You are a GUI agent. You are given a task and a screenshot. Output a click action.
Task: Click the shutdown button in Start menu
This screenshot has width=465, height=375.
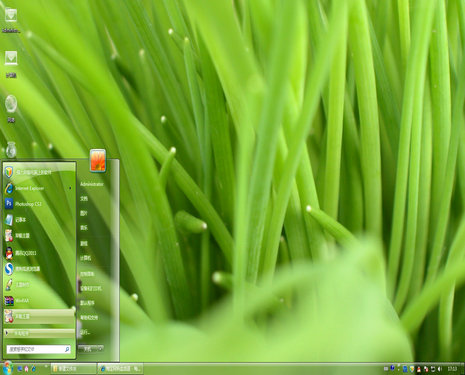coord(88,349)
